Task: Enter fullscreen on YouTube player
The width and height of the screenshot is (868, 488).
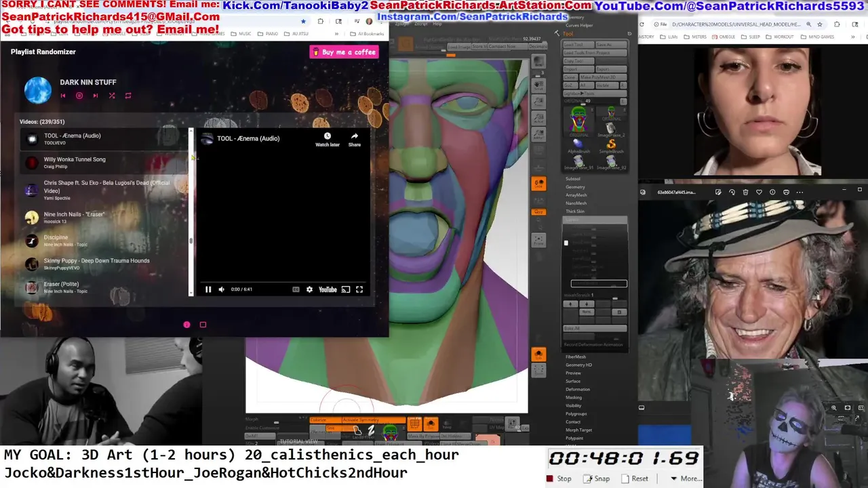Action: [359, 289]
